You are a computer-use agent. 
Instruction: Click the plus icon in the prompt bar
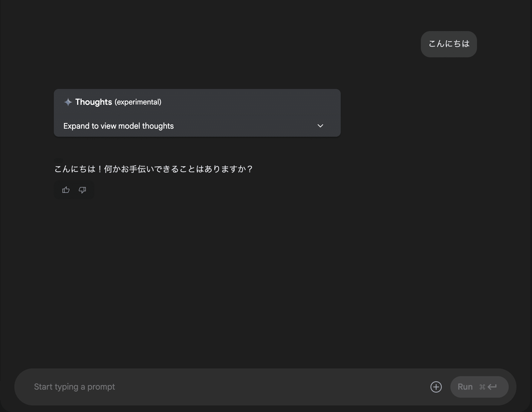[x=436, y=387]
